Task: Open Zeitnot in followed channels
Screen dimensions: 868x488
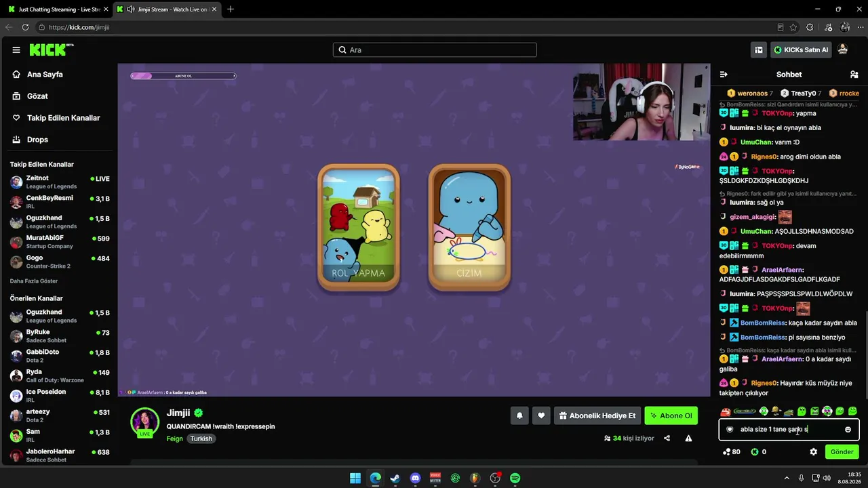Action: [x=60, y=182]
